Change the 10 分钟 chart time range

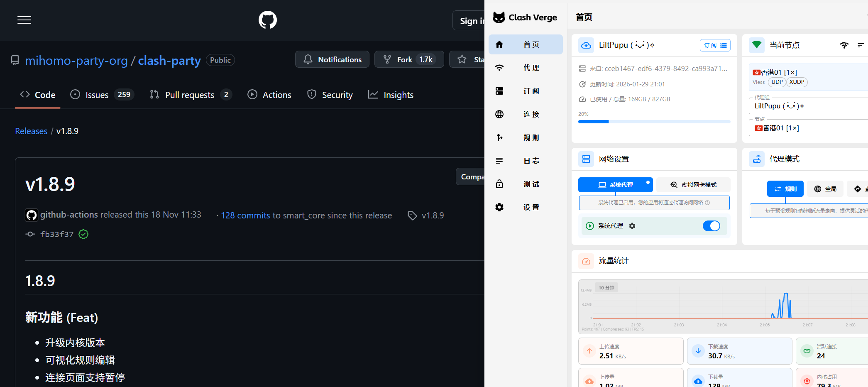click(606, 288)
